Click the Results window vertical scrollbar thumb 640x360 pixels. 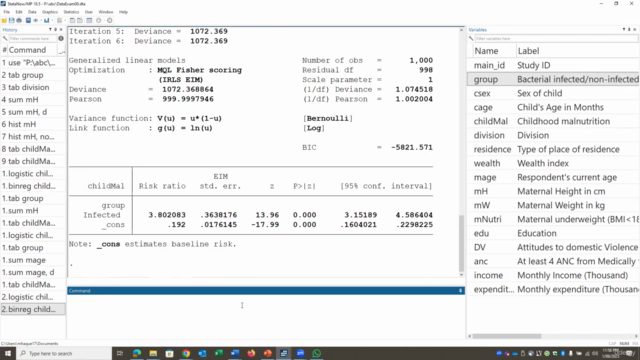[x=461, y=243]
